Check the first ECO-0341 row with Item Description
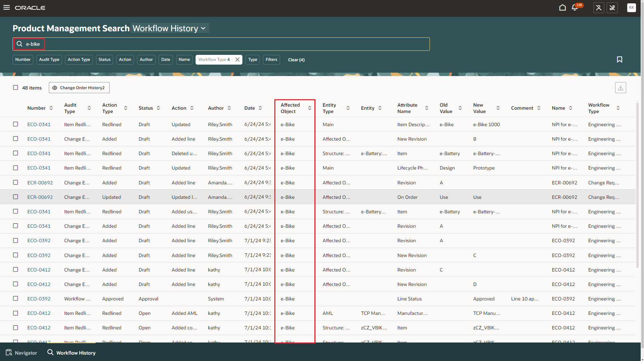Screen dimensions: 644x361 (15, 124)
